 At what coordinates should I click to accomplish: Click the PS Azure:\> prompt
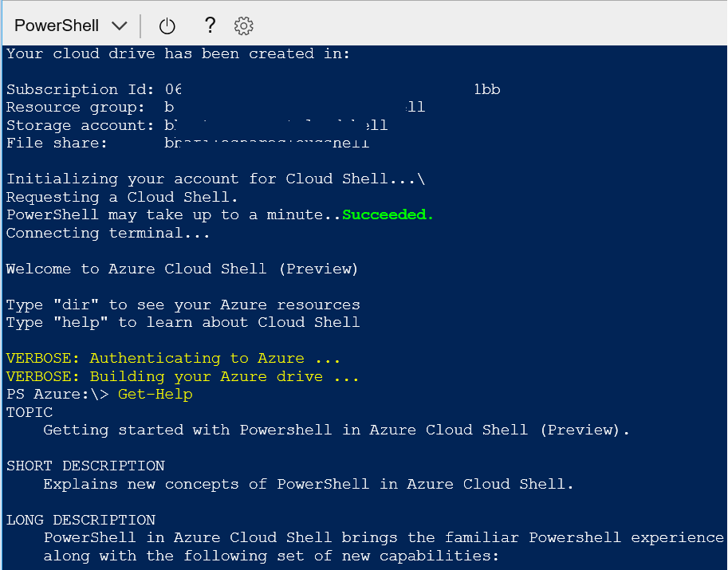tap(57, 394)
